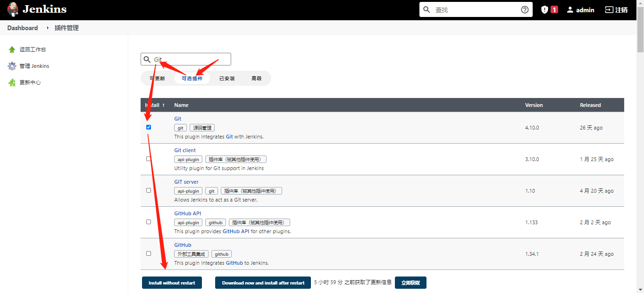Image resolution: width=644 pixels, height=293 pixels.
Task: Click the admin user person icon
Action: point(570,9)
